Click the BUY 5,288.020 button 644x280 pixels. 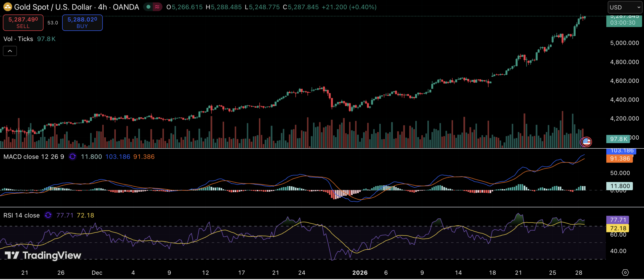click(82, 23)
